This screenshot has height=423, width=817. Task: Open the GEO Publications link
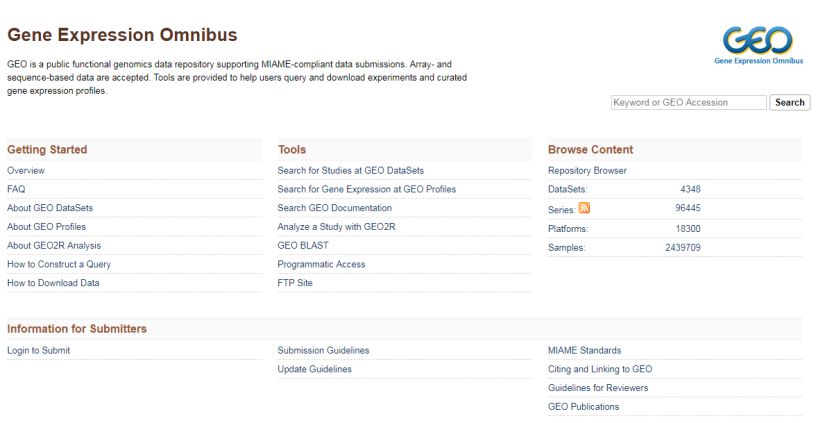[x=584, y=407]
